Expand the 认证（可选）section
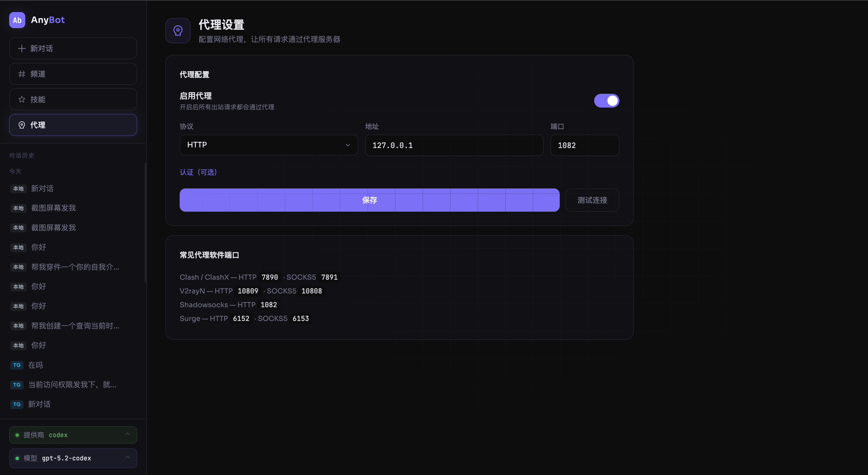868x475 pixels. (x=199, y=172)
